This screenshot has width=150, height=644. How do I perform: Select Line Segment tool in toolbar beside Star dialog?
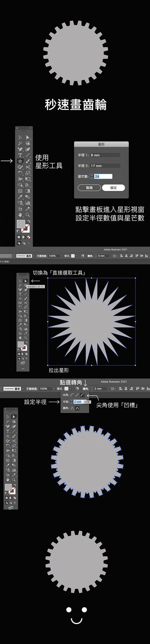click(x=28, y=155)
